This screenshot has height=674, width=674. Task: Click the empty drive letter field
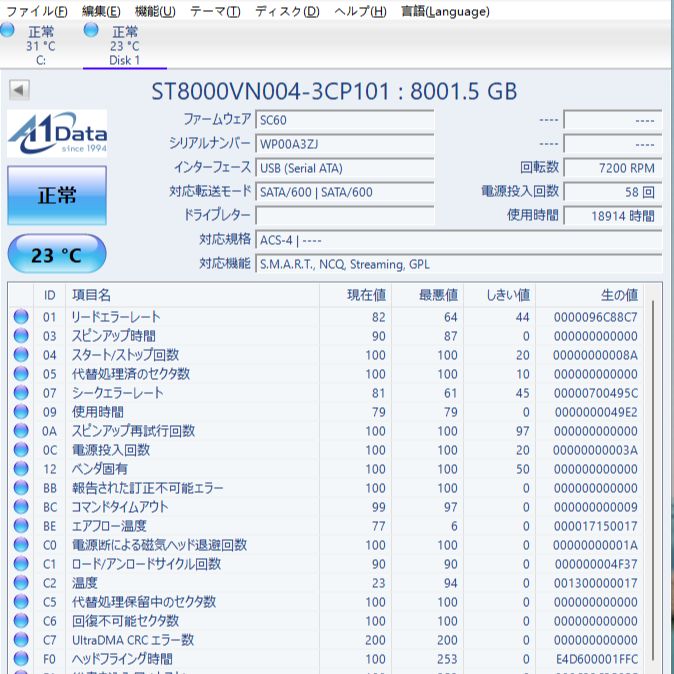345,216
